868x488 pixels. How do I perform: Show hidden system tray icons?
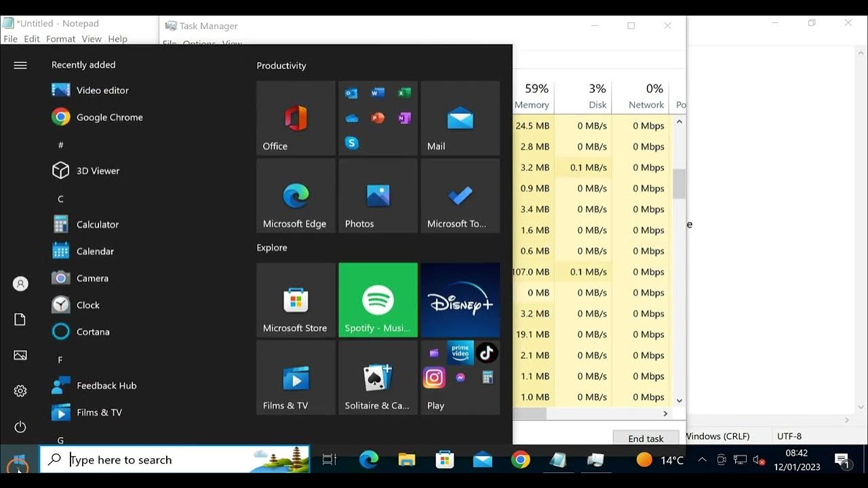point(702,460)
